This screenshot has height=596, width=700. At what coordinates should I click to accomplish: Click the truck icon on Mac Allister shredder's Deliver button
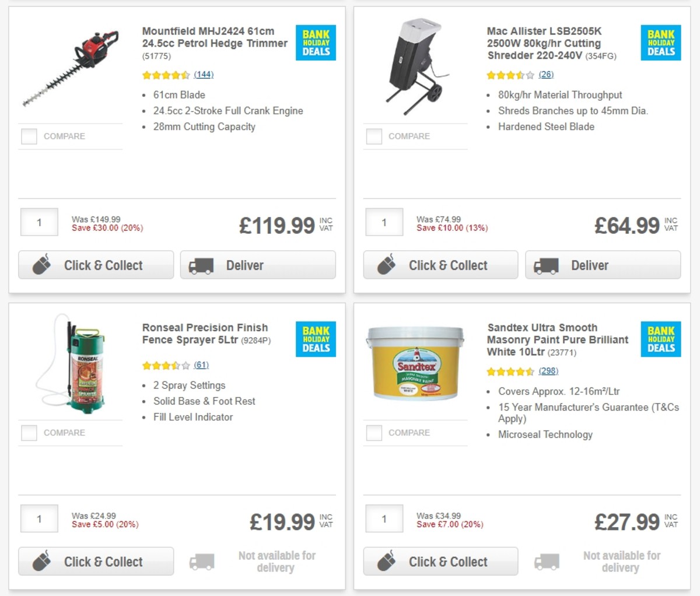click(x=545, y=265)
